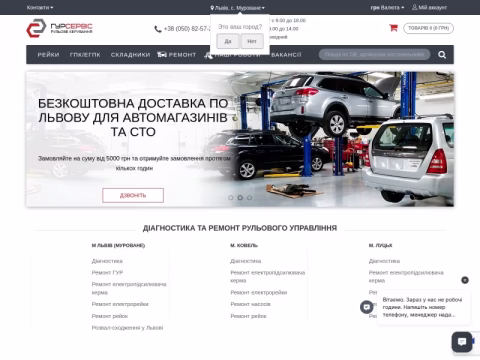The height and width of the screenshot is (360, 480).
Task: Open the Рейки menu item
Action: (48, 55)
